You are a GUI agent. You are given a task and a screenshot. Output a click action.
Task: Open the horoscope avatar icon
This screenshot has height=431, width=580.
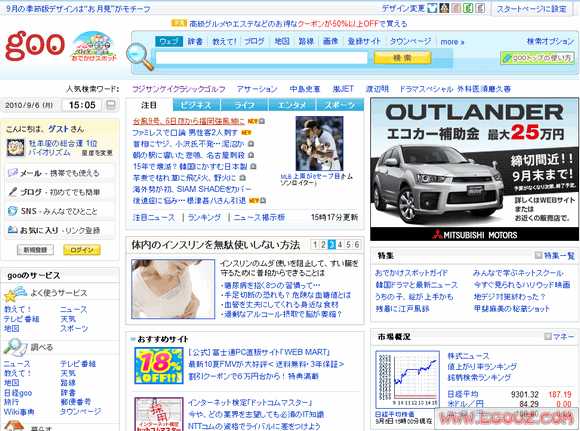pos(16,148)
